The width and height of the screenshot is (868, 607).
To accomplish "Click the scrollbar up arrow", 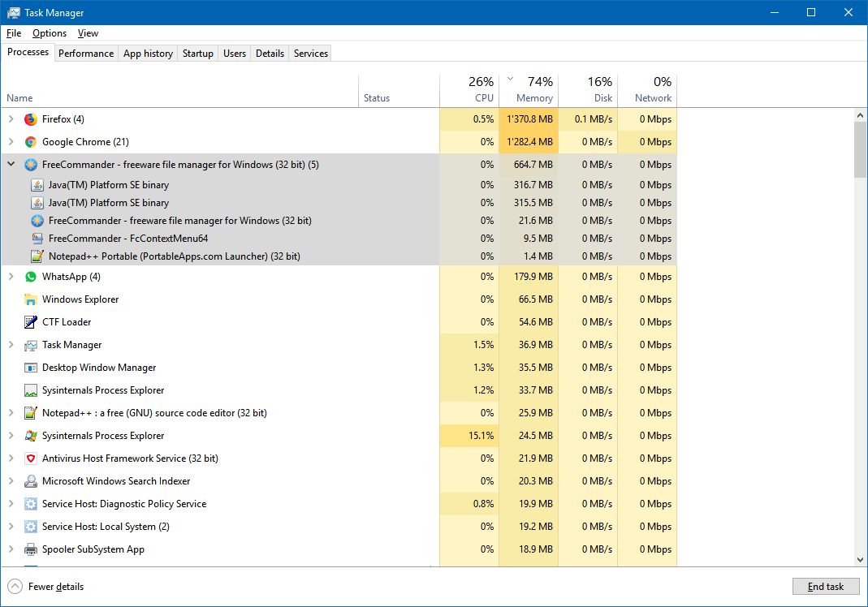I will pyautogui.click(x=860, y=116).
